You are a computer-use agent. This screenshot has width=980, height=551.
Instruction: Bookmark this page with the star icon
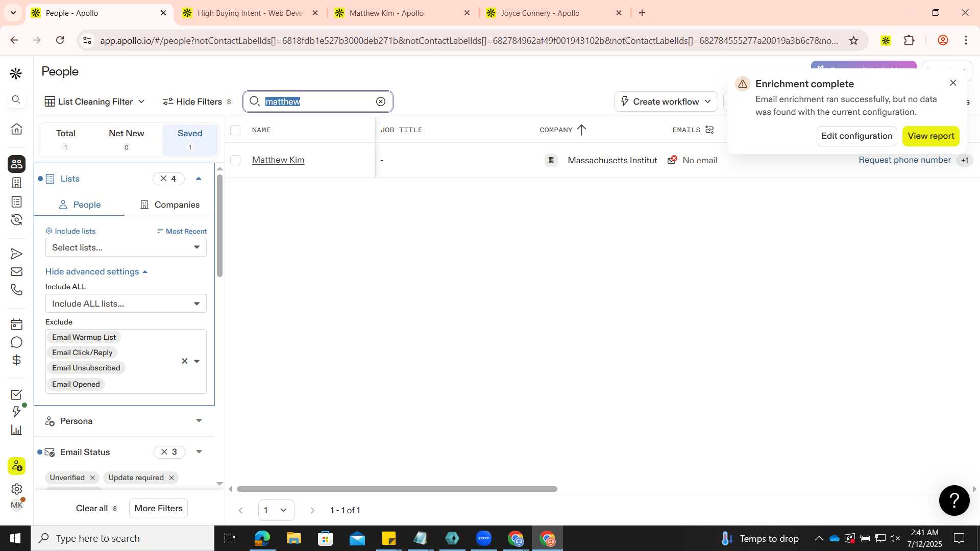click(x=853, y=40)
